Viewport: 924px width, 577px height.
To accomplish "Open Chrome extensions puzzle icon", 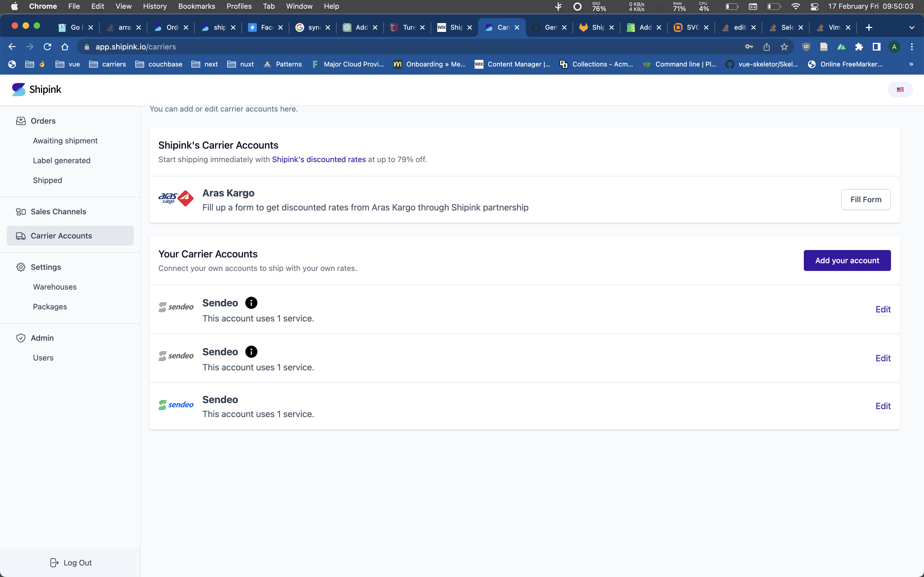I will pos(859,47).
